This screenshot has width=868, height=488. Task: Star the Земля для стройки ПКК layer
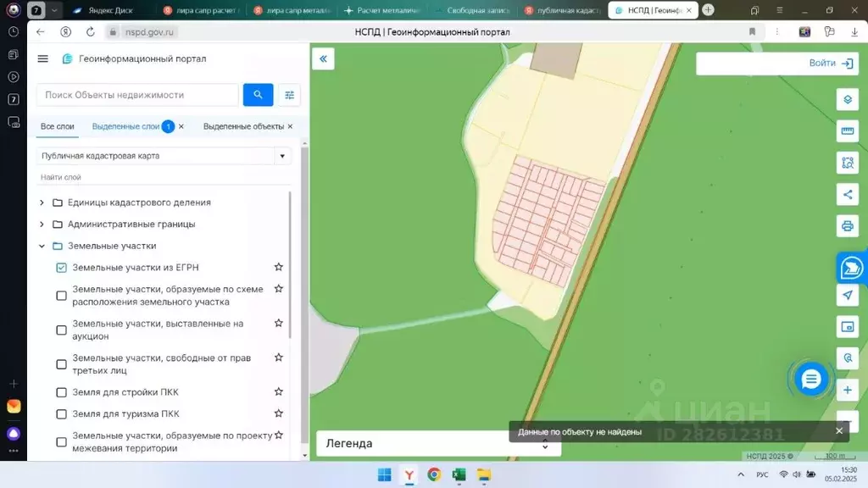(x=278, y=391)
